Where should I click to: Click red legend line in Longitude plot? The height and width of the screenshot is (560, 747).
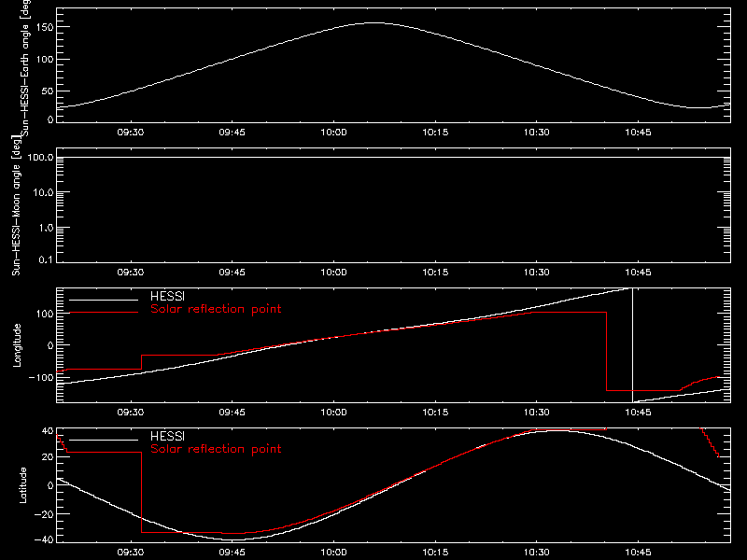coord(104,313)
